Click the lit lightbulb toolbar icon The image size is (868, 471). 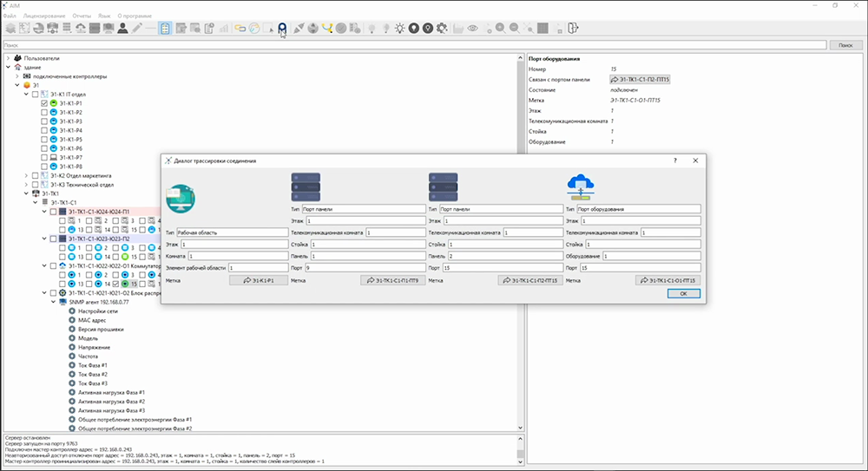399,28
